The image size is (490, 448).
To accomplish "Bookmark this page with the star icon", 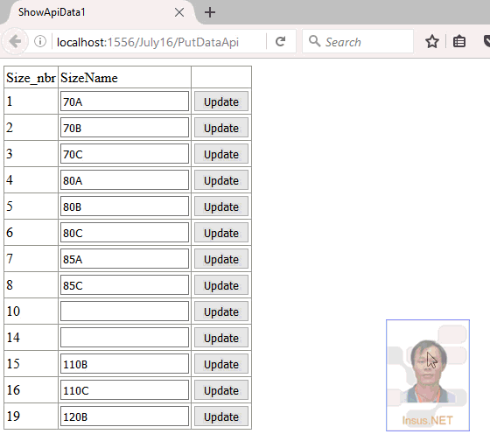I will pos(432,41).
